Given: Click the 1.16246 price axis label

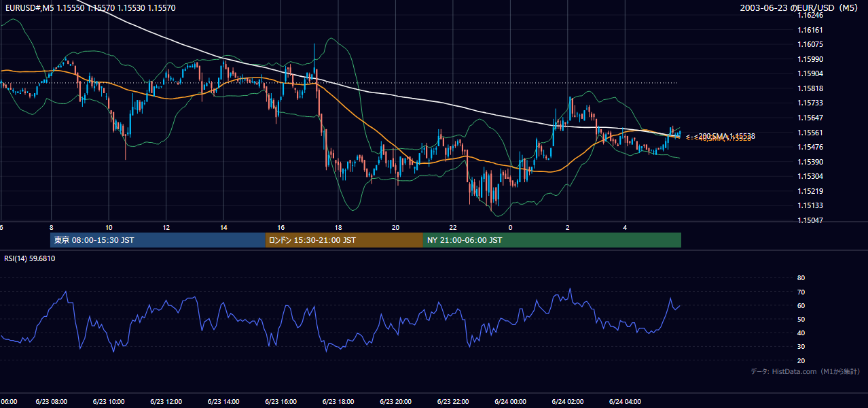Looking at the screenshot, I should coord(811,15).
